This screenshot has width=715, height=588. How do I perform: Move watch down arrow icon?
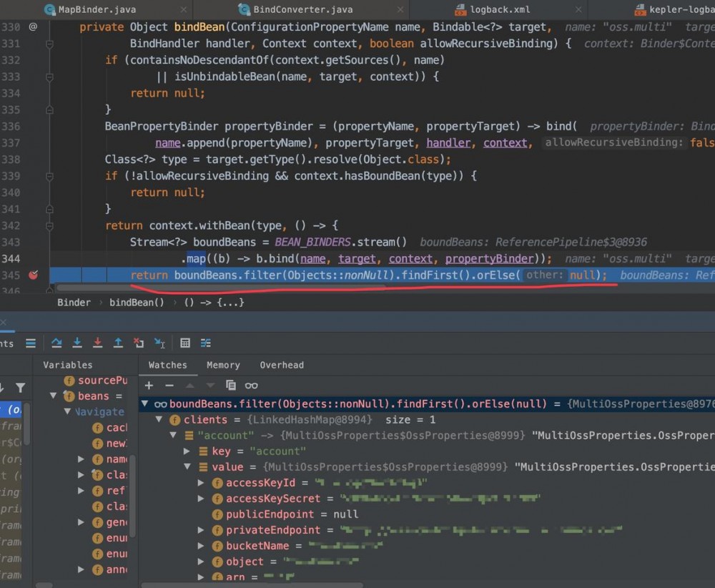pos(209,386)
